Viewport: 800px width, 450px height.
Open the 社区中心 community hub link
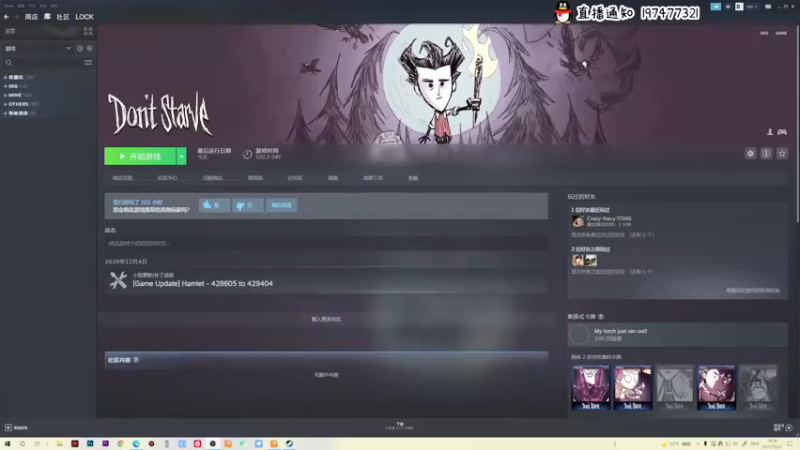[167, 178]
